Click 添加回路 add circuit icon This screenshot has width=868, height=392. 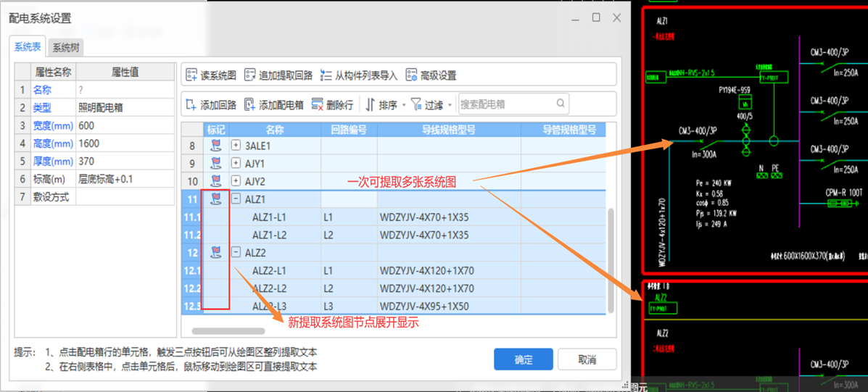tap(191, 105)
